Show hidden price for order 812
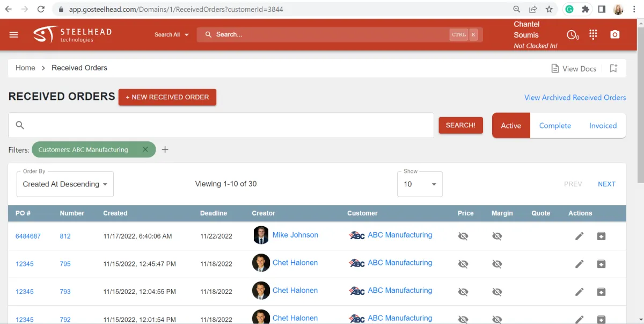This screenshot has width=644, height=324. pyautogui.click(x=463, y=236)
